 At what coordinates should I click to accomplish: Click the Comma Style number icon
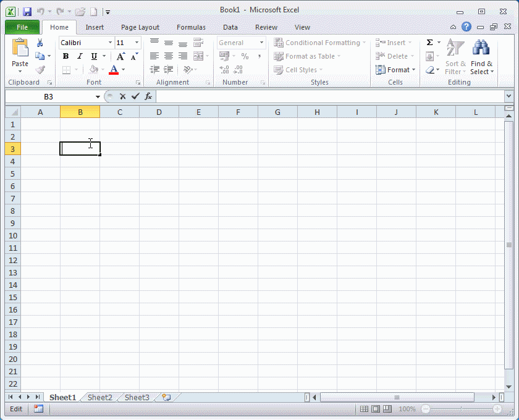click(259, 56)
